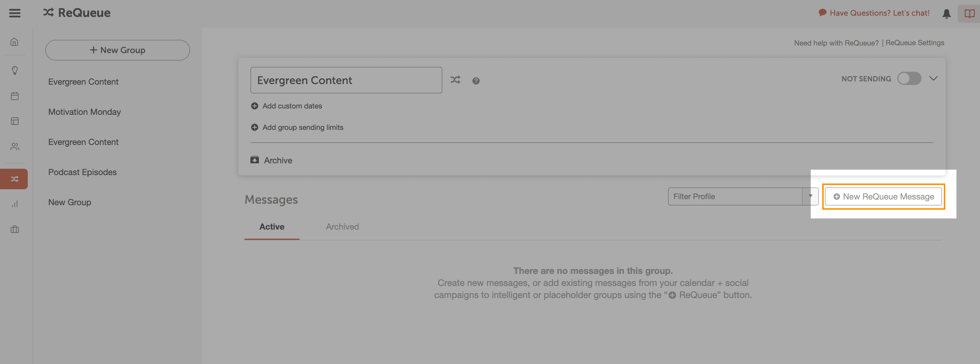980x364 pixels.
Task: Click the shuffle icon beside group name
Action: click(455, 80)
